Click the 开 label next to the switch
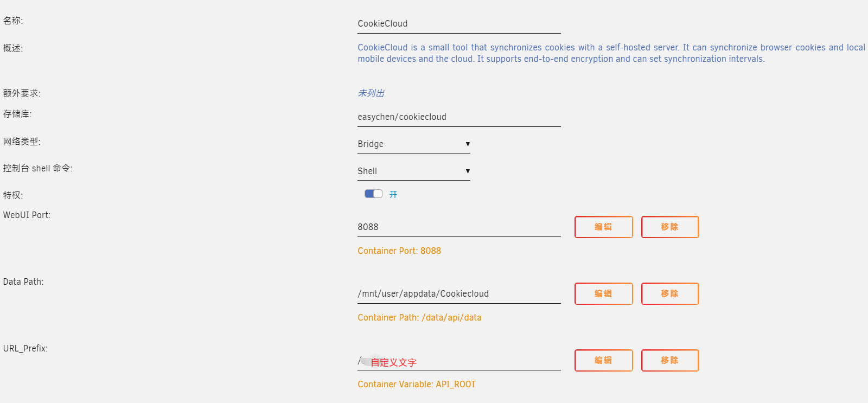Screen dimensions: 868x403 (393, 194)
